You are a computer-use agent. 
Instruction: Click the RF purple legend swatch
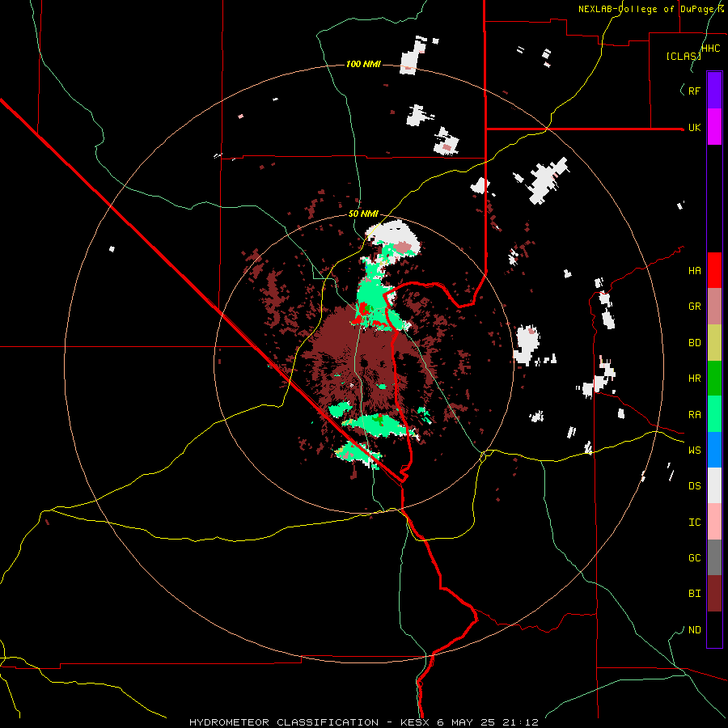714,91
